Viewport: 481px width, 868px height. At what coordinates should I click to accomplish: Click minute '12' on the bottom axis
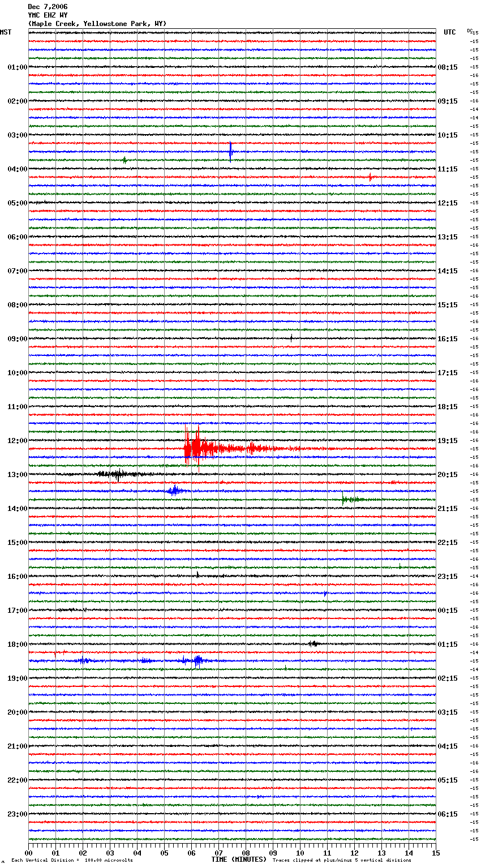tap(354, 853)
